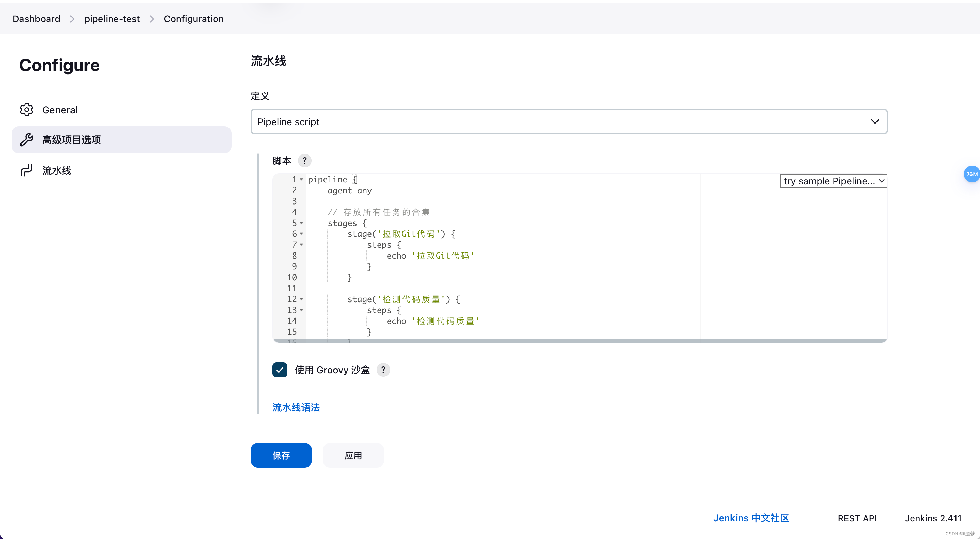Collapse stage fold arrow at line 12
This screenshot has width=980, height=539.
pos(301,299)
